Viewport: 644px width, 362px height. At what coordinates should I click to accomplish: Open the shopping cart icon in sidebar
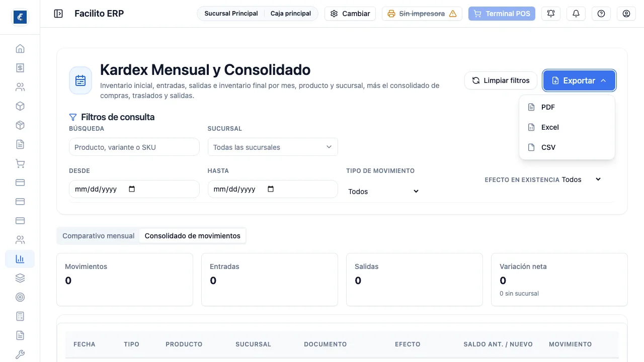pyautogui.click(x=20, y=163)
